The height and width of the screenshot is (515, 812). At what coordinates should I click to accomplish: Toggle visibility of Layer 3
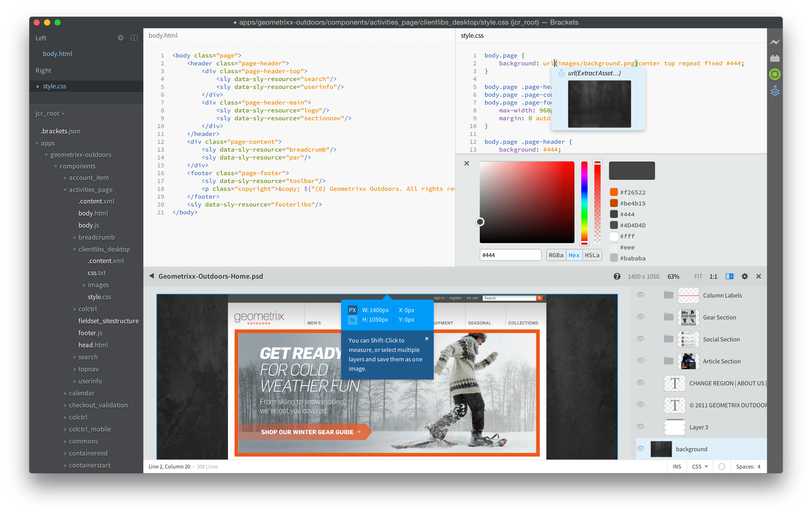tap(640, 426)
